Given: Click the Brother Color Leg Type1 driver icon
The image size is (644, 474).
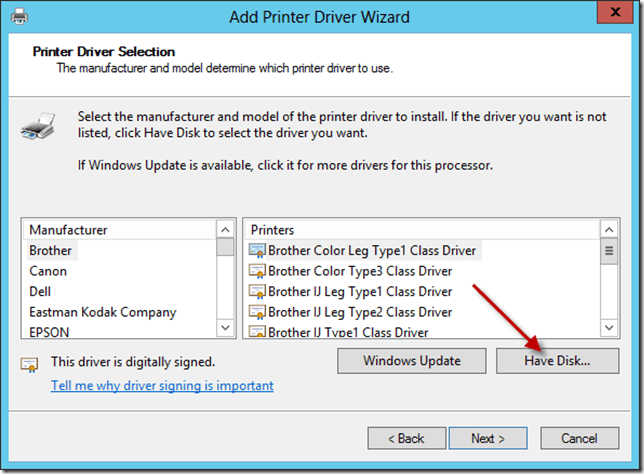Looking at the screenshot, I should [x=258, y=250].
